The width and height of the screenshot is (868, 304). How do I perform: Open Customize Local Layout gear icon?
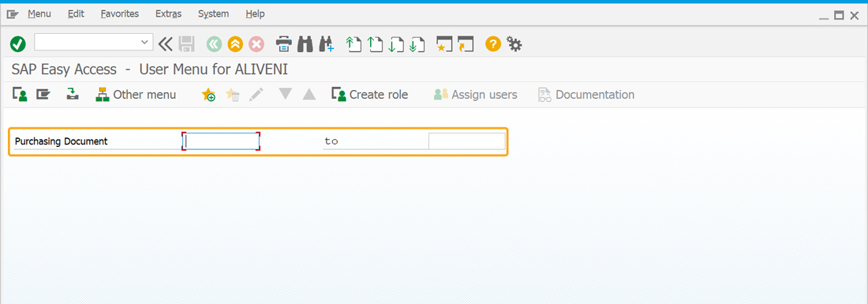pos(514,43)
